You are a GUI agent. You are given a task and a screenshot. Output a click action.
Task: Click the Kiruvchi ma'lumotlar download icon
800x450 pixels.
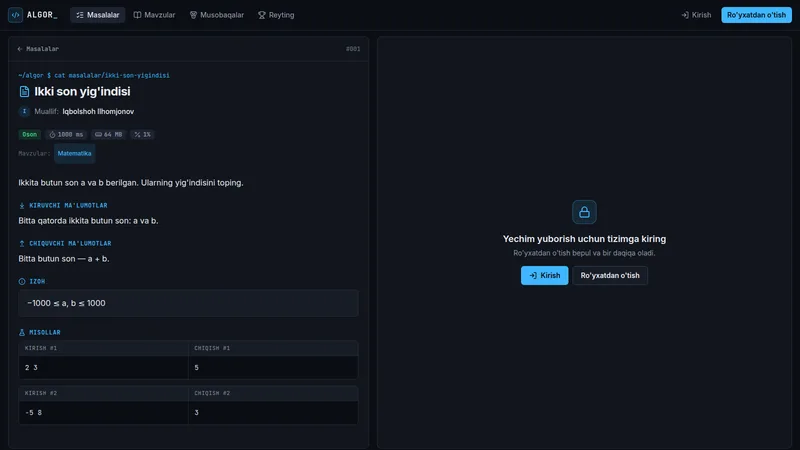click(22, 206)
